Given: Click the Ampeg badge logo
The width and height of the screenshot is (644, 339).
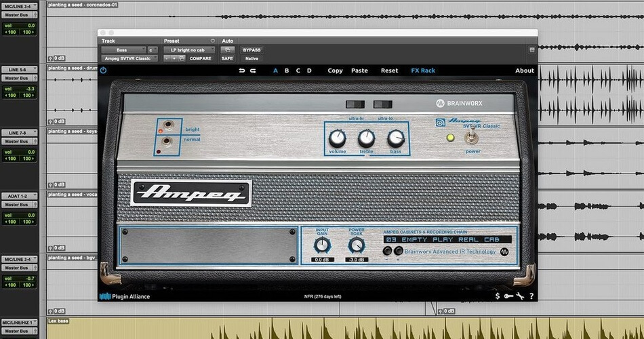Looking at the screenshot, I should pyautogui.click(x=191, y=193).
